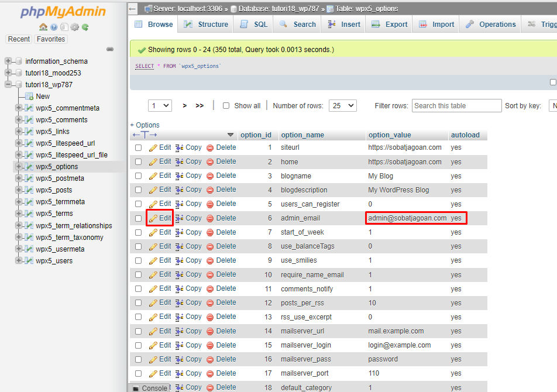Image resolution: width=557 pixels, height=392 pixels.
Task: Go to next page with > button
Action: point(184,106)
